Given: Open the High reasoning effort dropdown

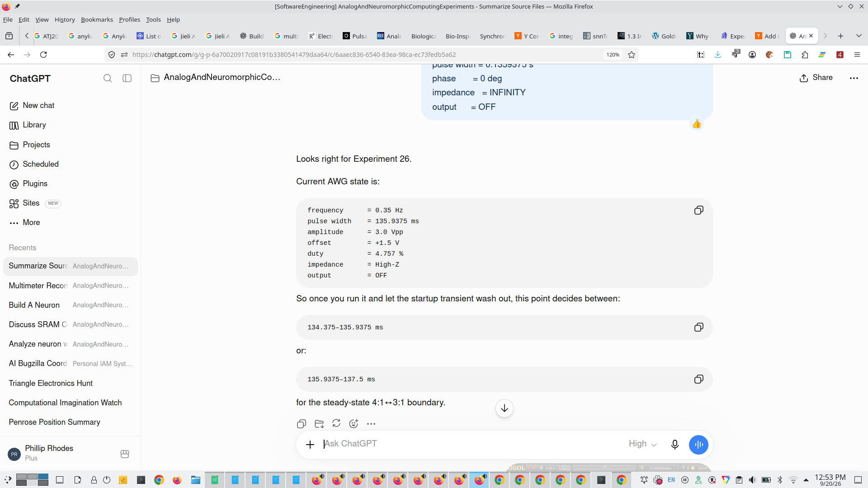Looking at the screenshot, I should (x=642, y=444).
